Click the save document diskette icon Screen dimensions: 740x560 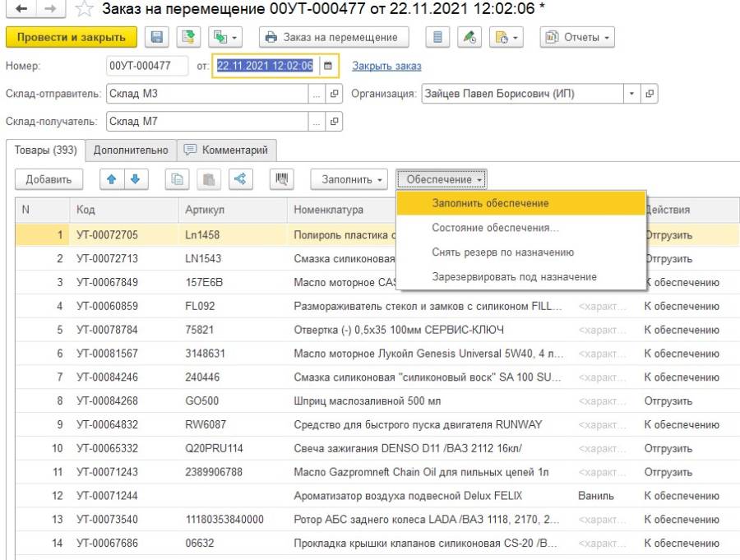point(155,38)
